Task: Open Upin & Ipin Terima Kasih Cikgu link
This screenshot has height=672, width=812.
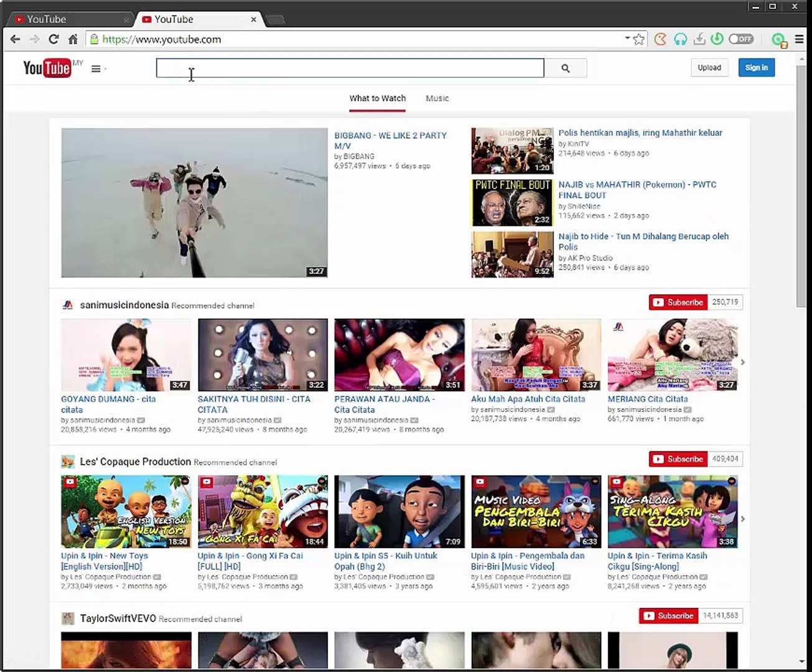Action: pos(658,561)
